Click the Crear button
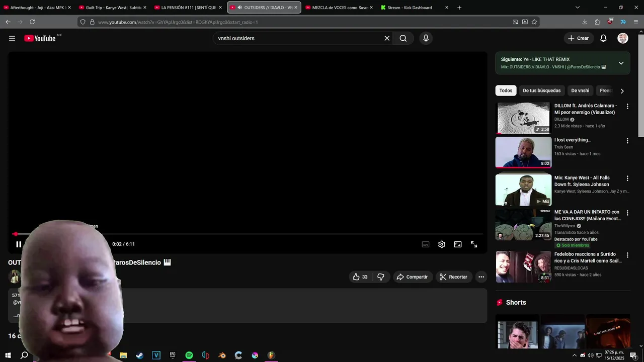Screen dimensions: 644x362 (578, 38)
